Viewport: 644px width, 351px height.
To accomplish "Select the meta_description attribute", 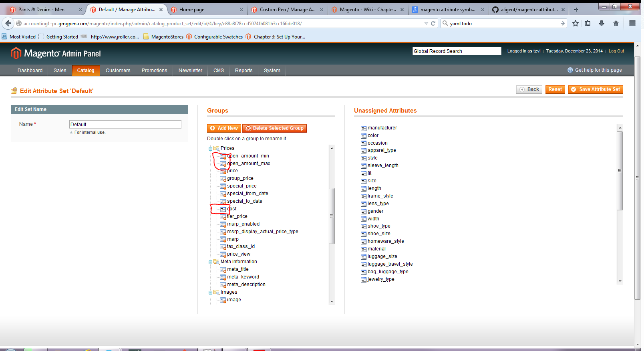I will (246, 285).
